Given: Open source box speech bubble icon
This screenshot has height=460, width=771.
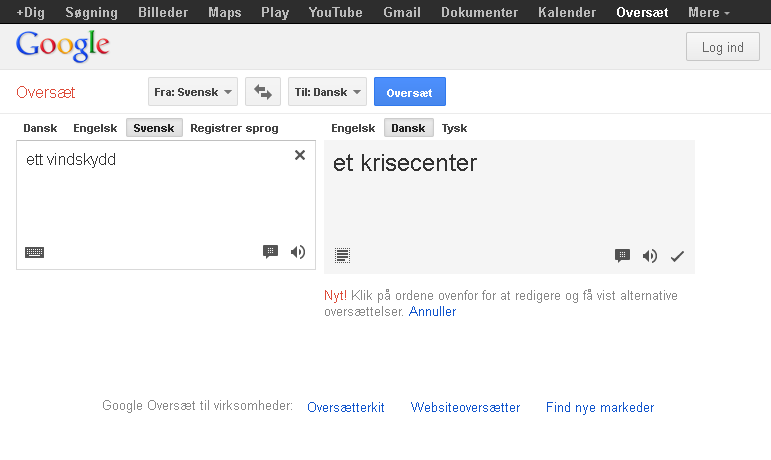Looking at the screenshot, I should pos(270,252).
